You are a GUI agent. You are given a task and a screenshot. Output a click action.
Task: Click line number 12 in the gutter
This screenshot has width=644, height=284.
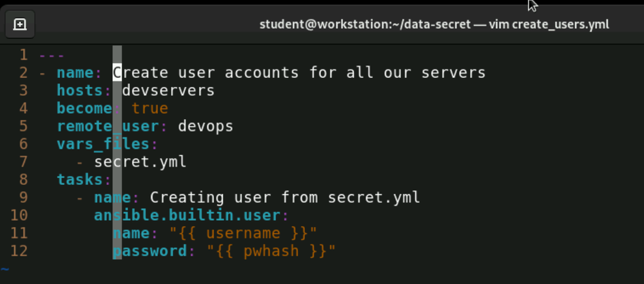point(19,251)
